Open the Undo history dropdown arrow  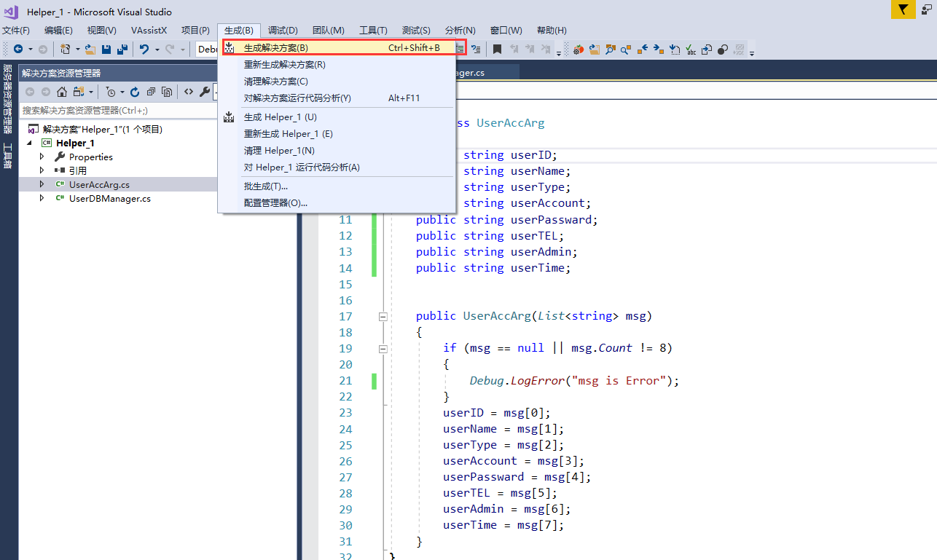(x=157, y=50)
